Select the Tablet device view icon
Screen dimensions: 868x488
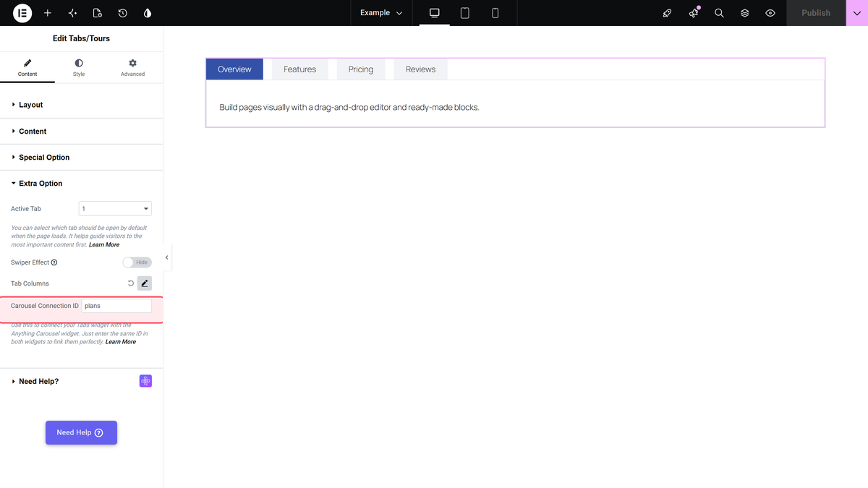click(465, 13)
